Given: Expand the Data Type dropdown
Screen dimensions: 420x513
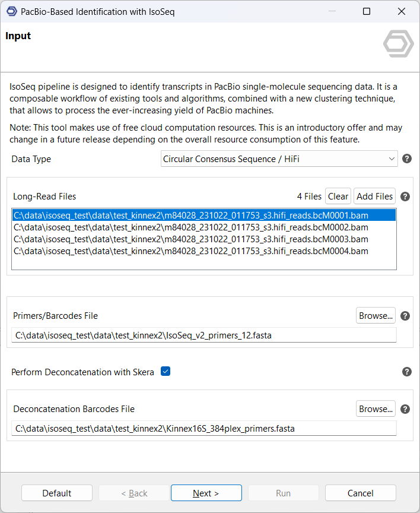Looking at the screenshot, I should tap(279, 159).
